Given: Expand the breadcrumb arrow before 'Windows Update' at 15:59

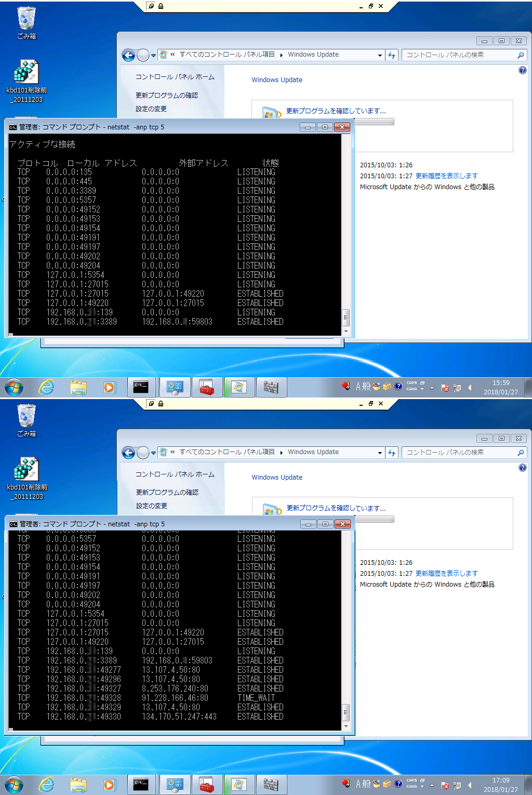Looking at the screenshot, I should [x=281, y=55].
